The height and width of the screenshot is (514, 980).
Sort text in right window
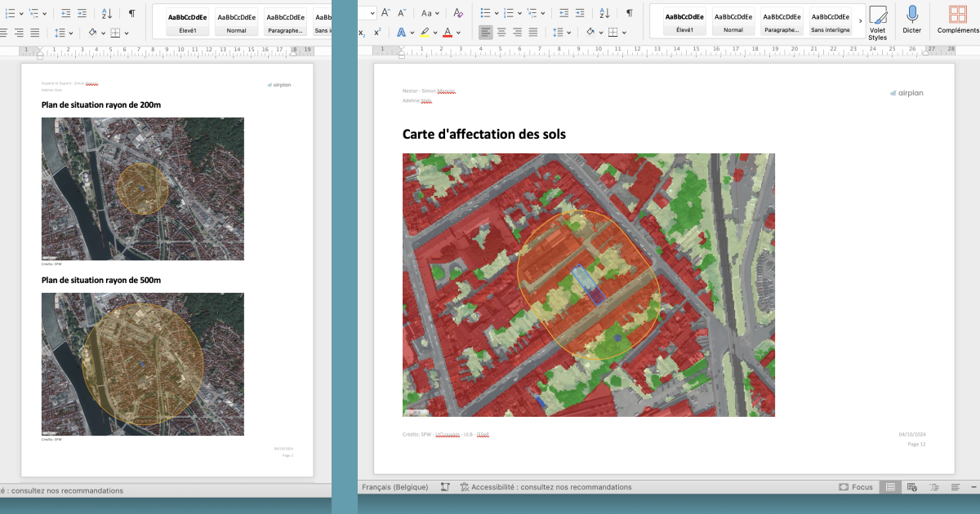tap(604, 13)
